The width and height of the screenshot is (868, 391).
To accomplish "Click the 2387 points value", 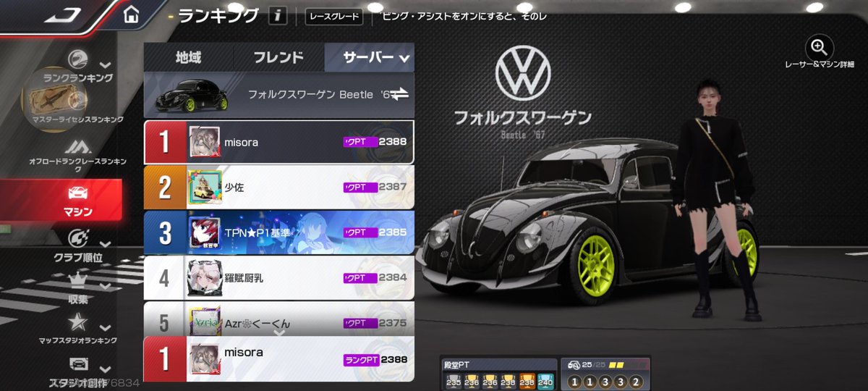I will (393, 187).
